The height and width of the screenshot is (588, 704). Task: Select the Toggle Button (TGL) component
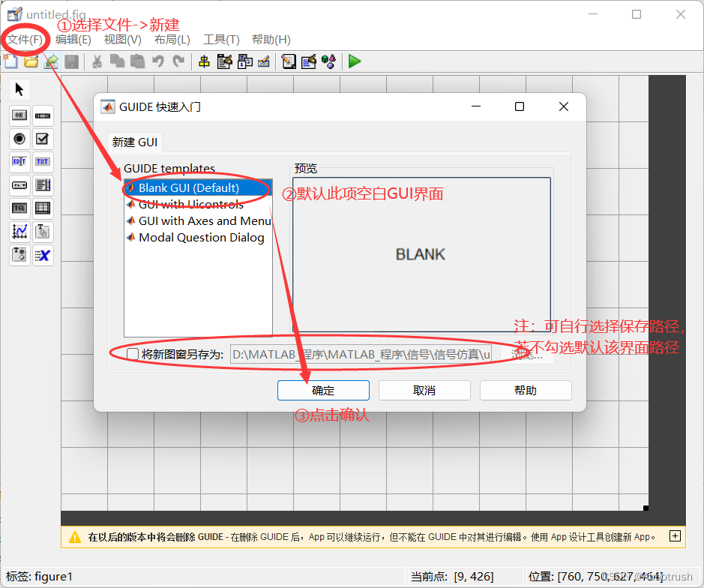tap(19, 208)
